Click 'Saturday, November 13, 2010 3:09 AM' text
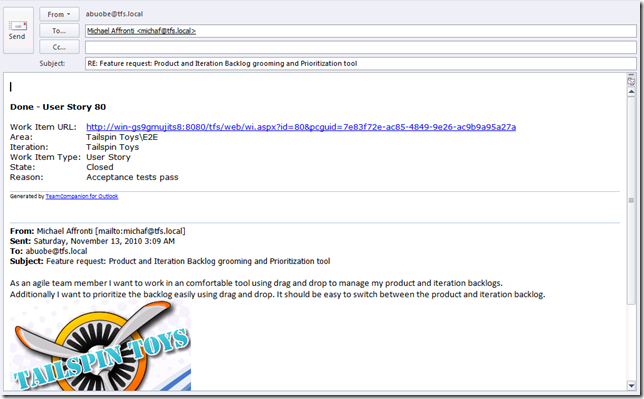644x399 pixels. [104, 241]
